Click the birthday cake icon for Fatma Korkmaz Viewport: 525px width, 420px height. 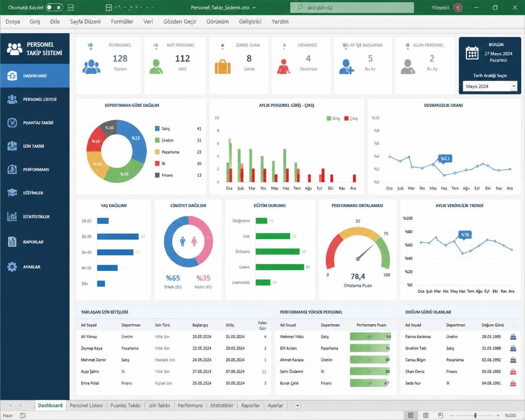point(513,337)
